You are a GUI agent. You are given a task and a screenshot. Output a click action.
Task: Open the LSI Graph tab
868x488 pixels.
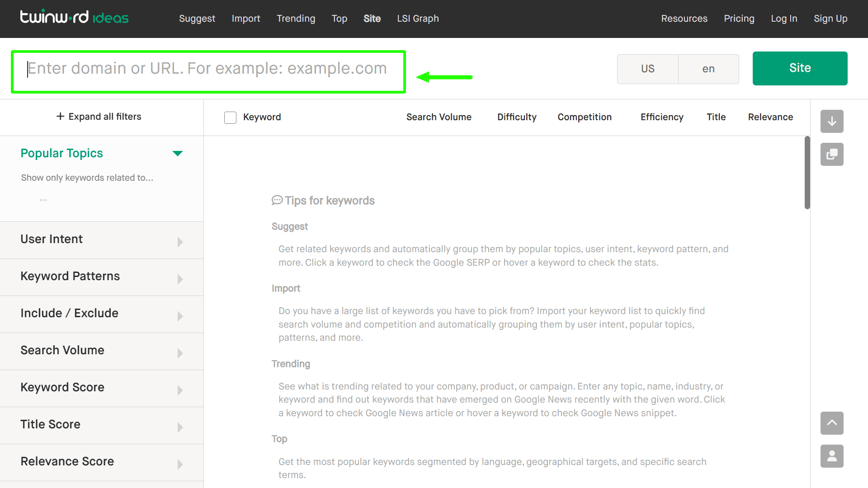pos(418,19)
